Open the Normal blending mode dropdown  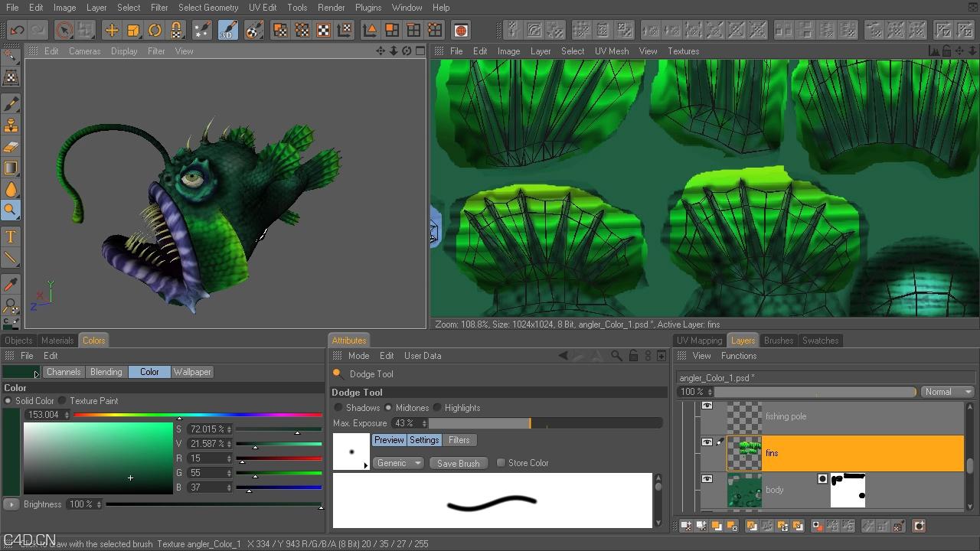947,391
